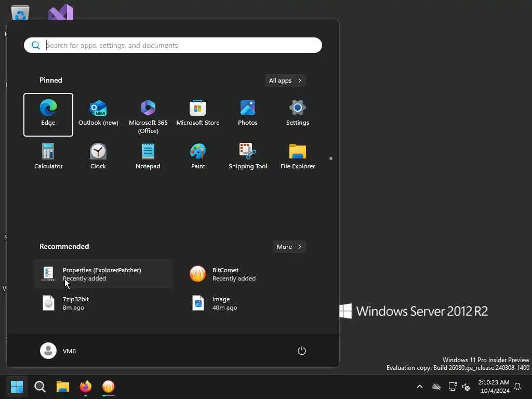The height and width of the screenshot is (399, 532).
Task: Open the Calculator app
Action: pyautogui.click(x=48, y=156)
